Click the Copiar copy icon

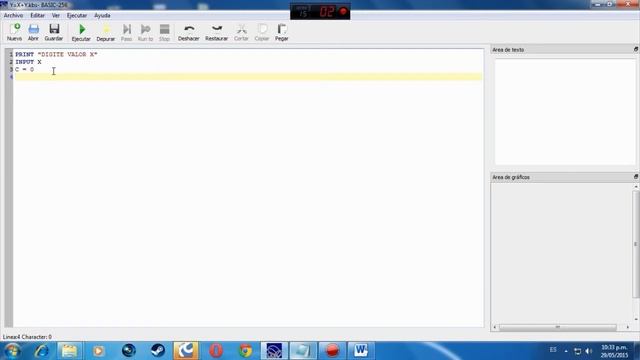(x=262, y=32)
